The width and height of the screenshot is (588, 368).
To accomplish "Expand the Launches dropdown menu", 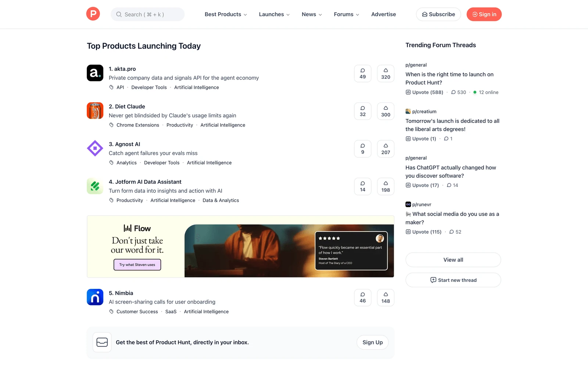I will coord(274,14).
